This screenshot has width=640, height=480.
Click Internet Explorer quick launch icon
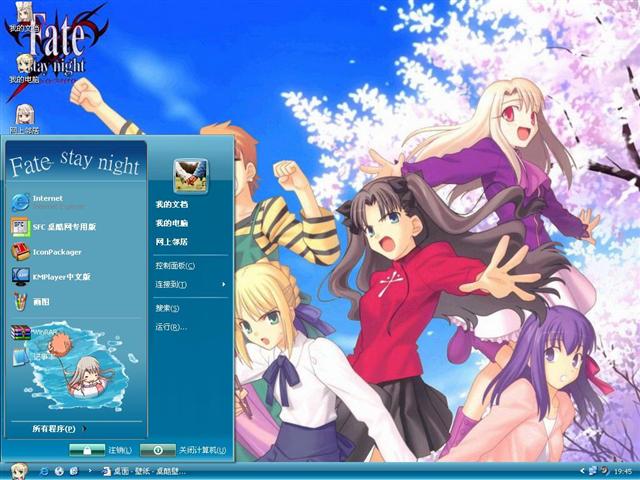pyautogui.click(x=44, y=471)
